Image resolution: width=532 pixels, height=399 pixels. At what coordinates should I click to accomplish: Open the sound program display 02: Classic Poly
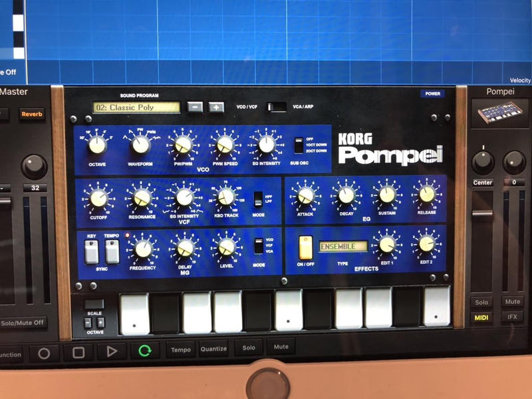[136, 108]
